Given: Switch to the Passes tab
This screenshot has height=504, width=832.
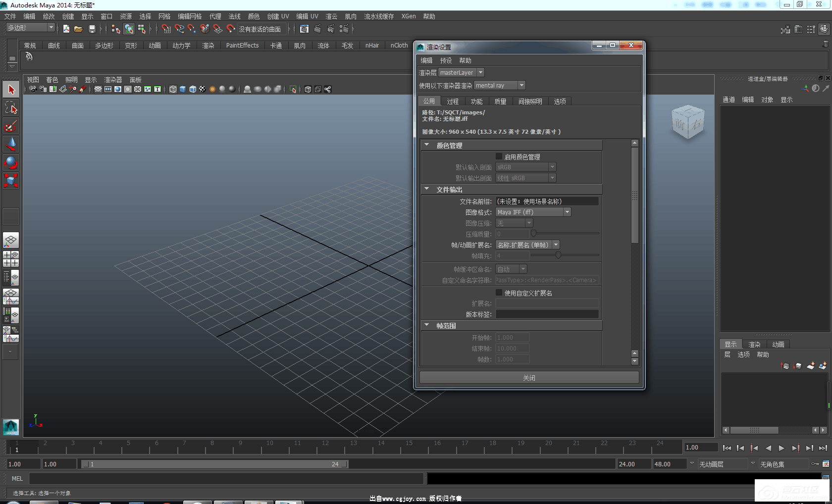Looking at the screenshot, I should (453, 101).
